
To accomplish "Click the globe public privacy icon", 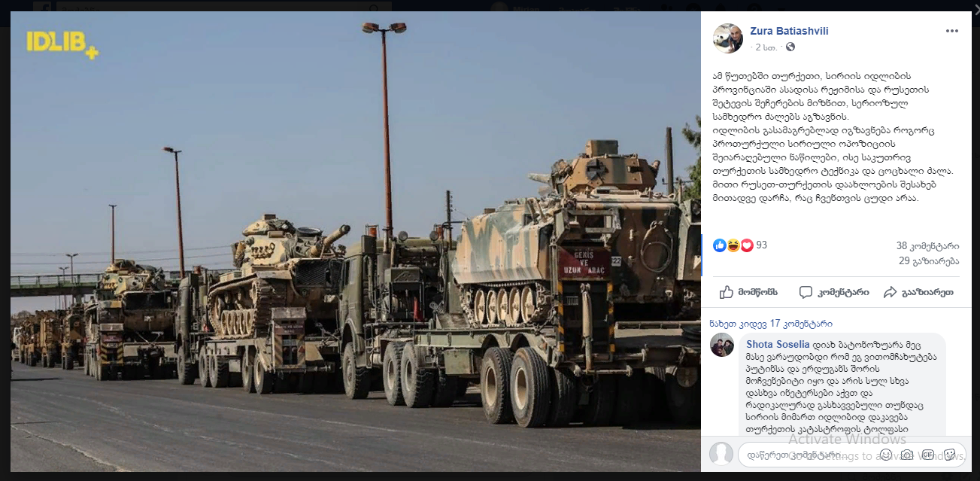I will click(x=790, y=47).
